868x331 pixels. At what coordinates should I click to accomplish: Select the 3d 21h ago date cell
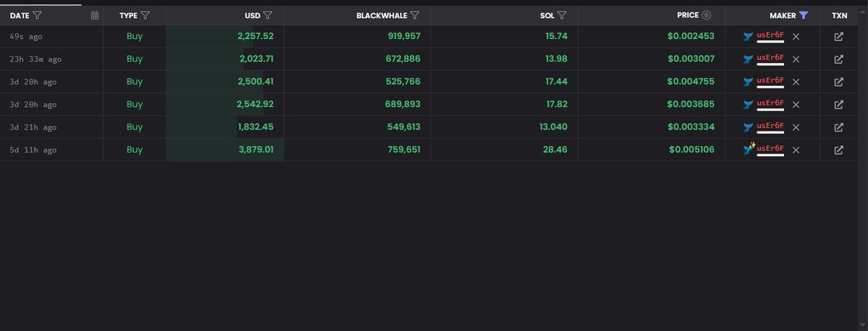[x=33, y=127]
